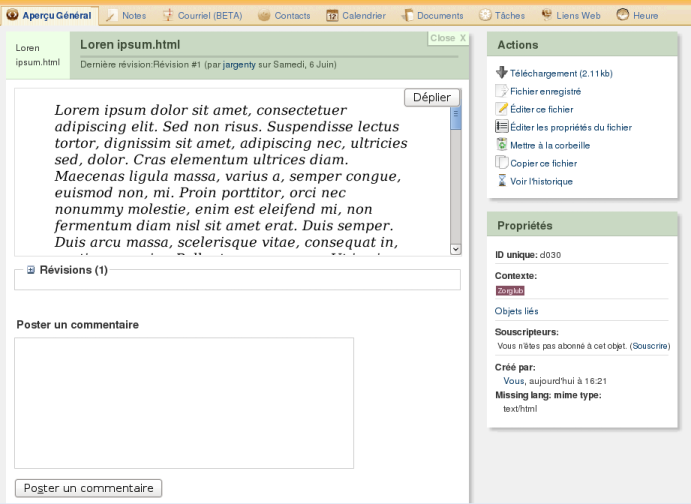Click the Poster un commentaire button
Image resolution: width=691 pixels, height=504 pixels.
[x=88, y=488]
